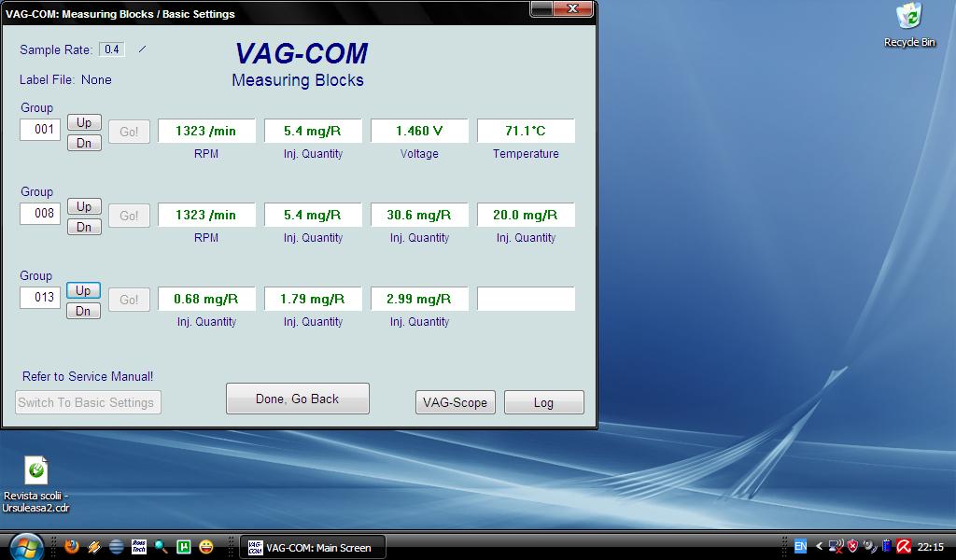Click the 1323 /min value in Group 001
956x560 pixels.
206,131
